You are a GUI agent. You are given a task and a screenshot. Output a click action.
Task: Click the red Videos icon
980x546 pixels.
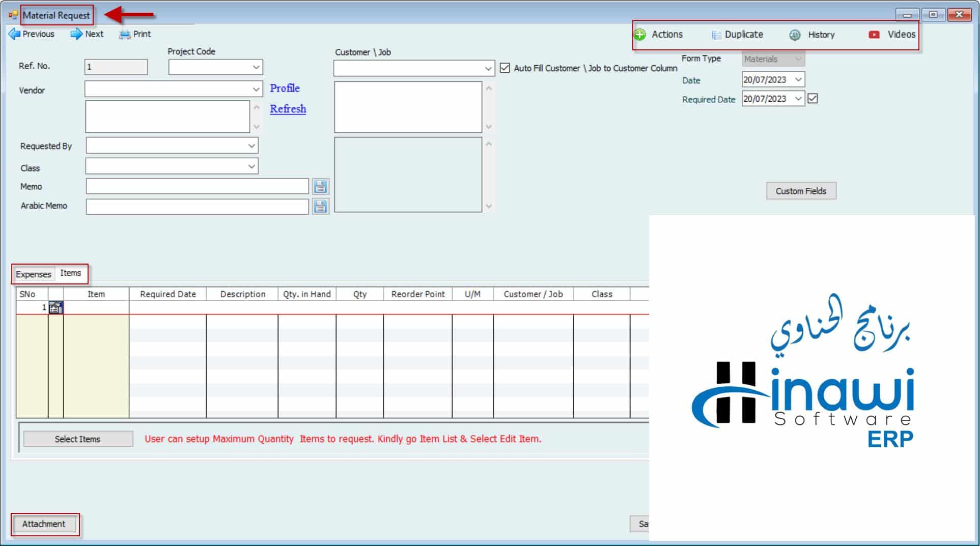point(874,35)
